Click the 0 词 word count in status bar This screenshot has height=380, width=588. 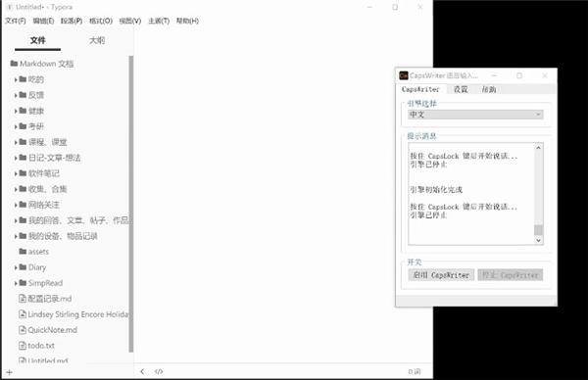click(x=415, y=372)
